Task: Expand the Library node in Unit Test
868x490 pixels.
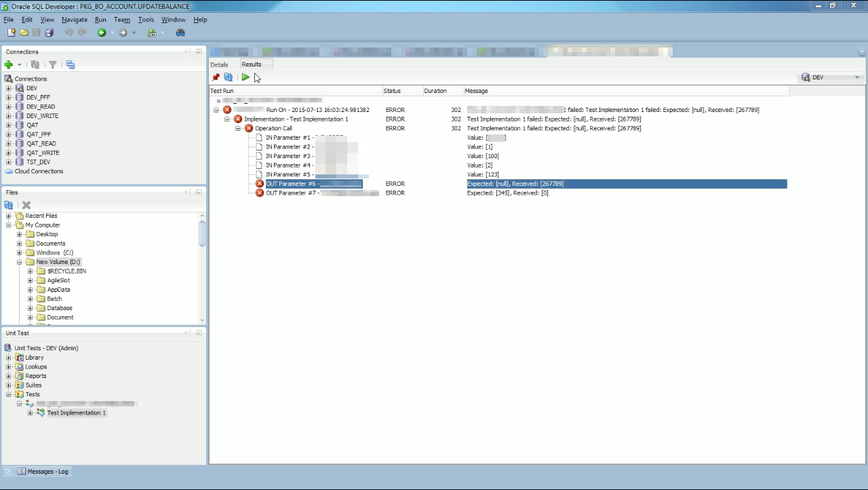Action: coord(9,358)
